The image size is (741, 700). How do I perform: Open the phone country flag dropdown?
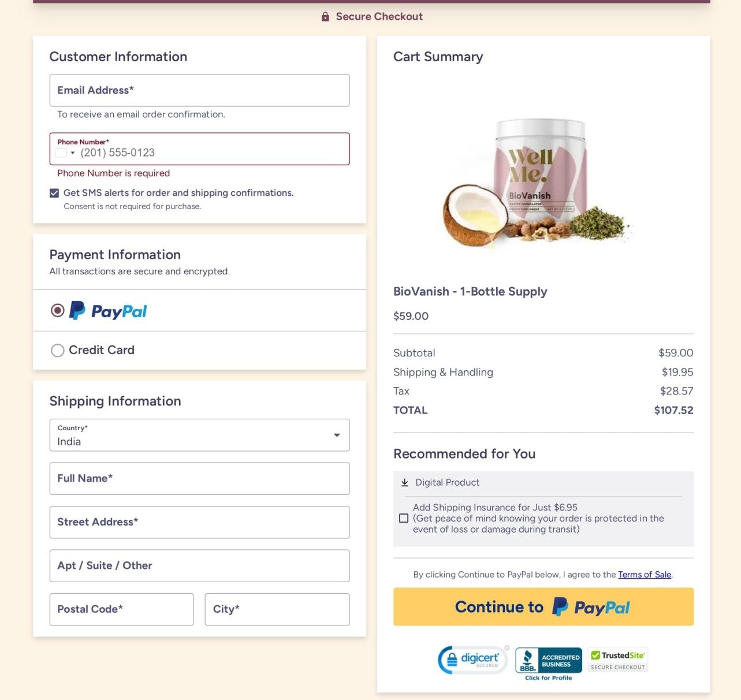(65, 153)
